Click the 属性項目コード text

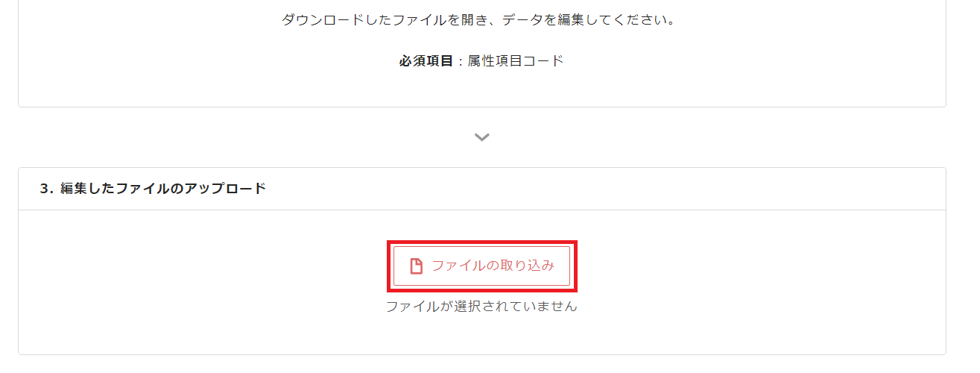point(516,61)
